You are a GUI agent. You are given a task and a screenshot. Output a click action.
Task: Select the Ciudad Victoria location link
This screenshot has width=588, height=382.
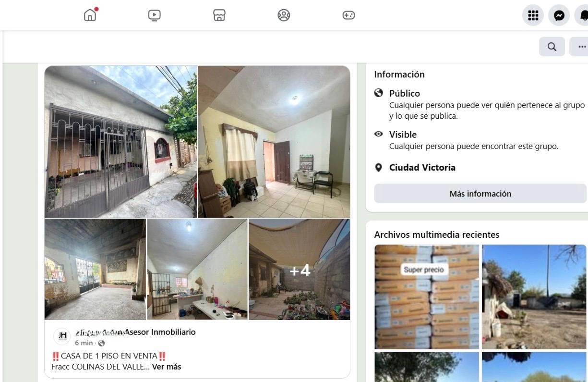pos(422,168)
